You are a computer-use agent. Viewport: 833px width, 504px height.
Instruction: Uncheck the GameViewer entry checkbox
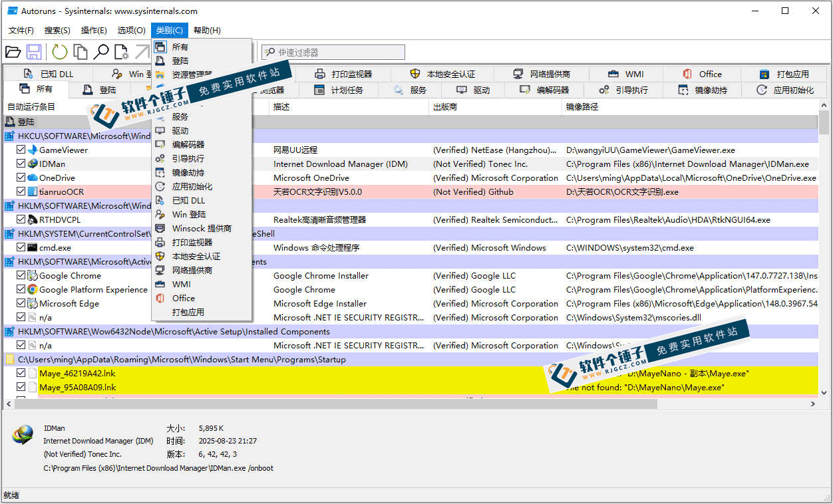(x=21, y=150)
